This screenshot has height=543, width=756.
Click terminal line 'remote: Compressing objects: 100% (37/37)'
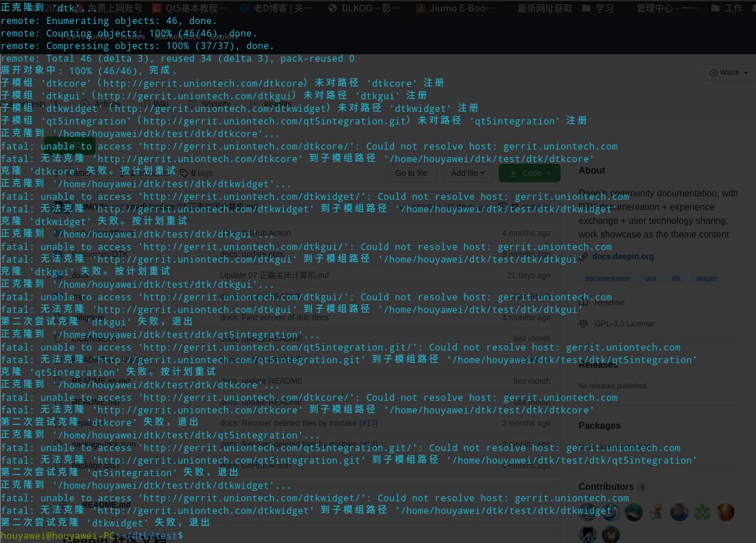[x=137, y=46]
